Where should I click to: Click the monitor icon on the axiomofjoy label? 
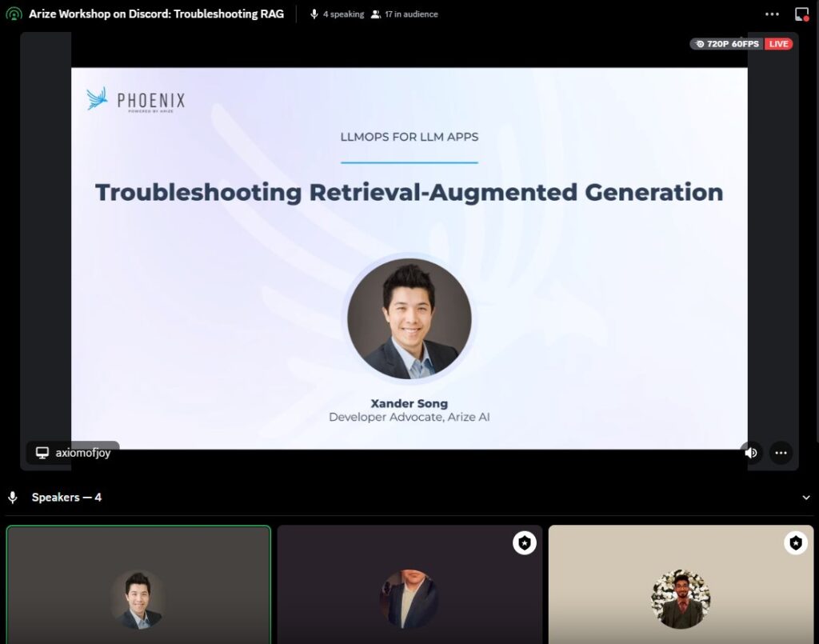(41, 453)
